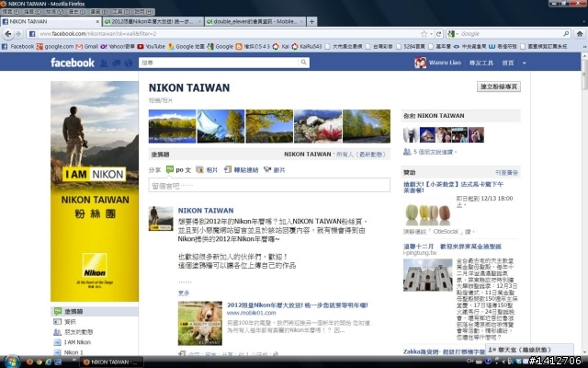Open the friend finder link in top bar

pyautogui.click(x=481, y=63)
